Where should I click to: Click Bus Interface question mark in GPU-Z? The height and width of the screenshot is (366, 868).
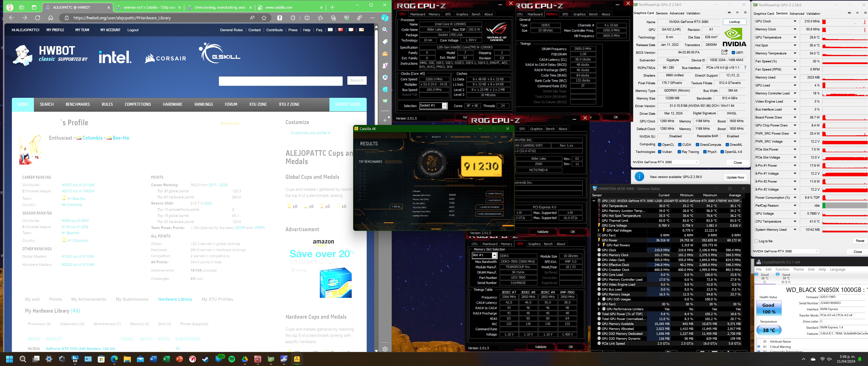(x=745, y=67)
